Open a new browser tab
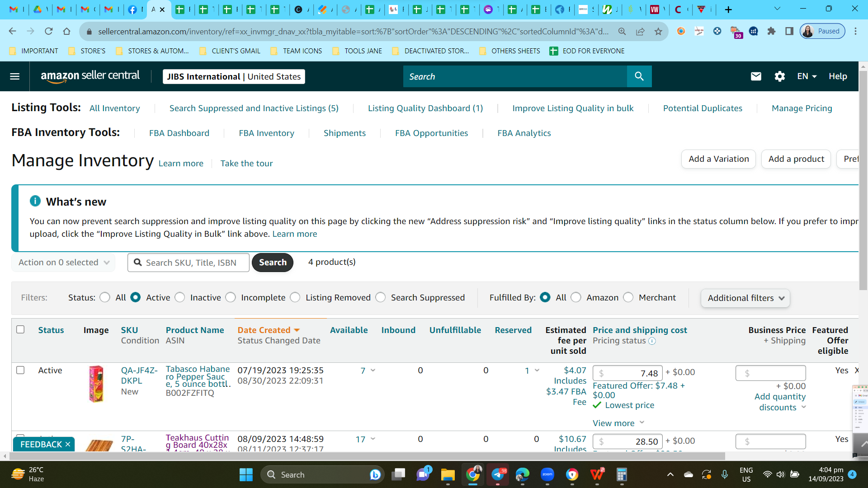 (728, 9)
